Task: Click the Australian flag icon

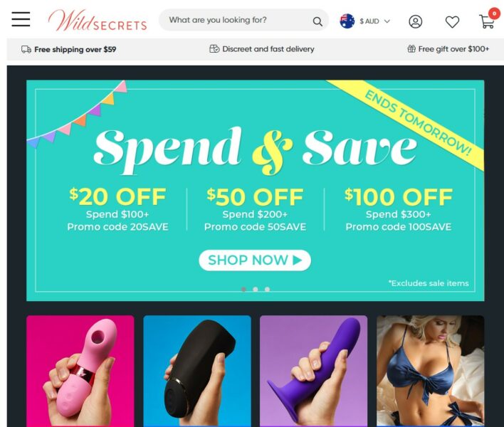Action: (x=347, y=21)
